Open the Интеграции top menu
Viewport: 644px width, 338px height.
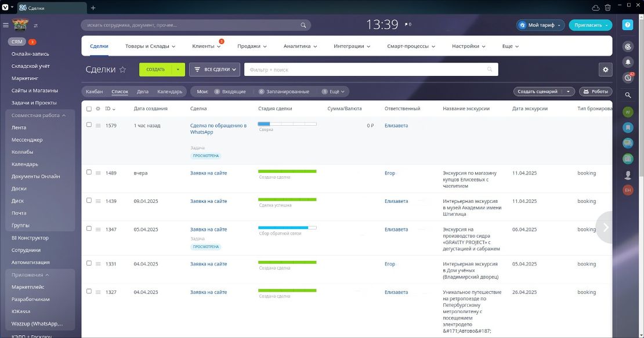point(352,46)
